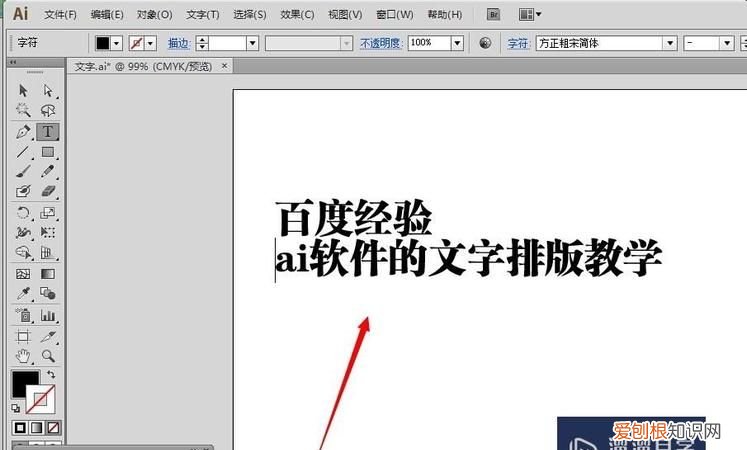Click the 100% opacity input field
This screenshot has width=747, height=450.
click(429, 43)
